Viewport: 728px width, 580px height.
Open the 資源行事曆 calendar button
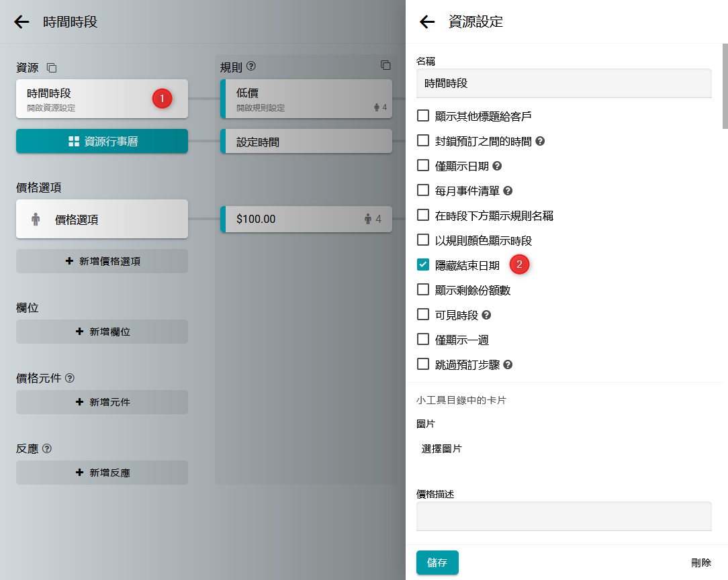click(102, 141)
